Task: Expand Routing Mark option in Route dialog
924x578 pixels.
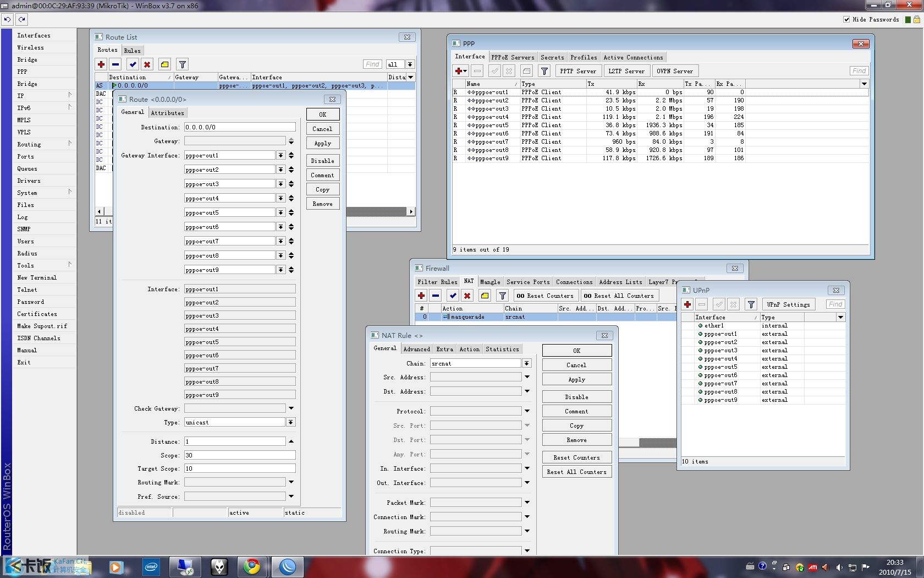Action: pos(291,482)
